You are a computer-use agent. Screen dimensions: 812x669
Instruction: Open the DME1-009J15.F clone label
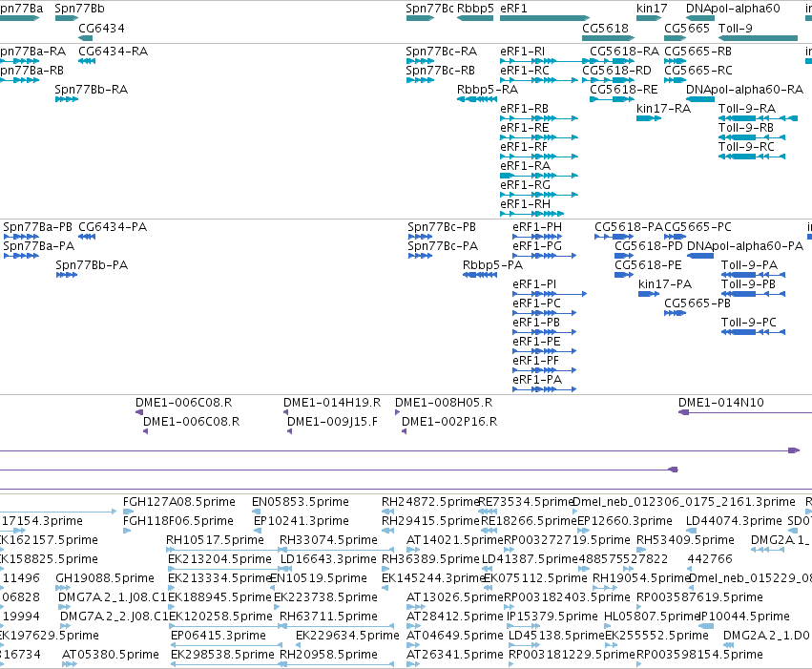[x=332, y=422]
